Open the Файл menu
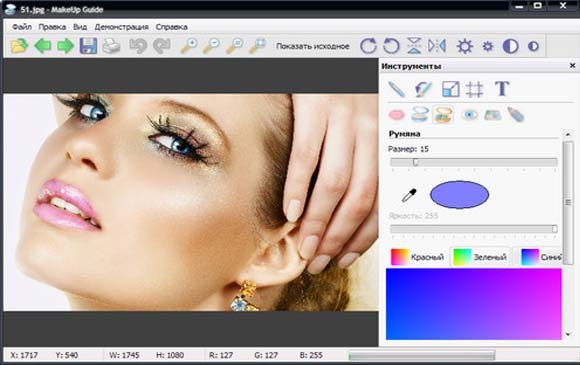The width and height of the screenshot is (580, 365). click(x=22, y=27)
